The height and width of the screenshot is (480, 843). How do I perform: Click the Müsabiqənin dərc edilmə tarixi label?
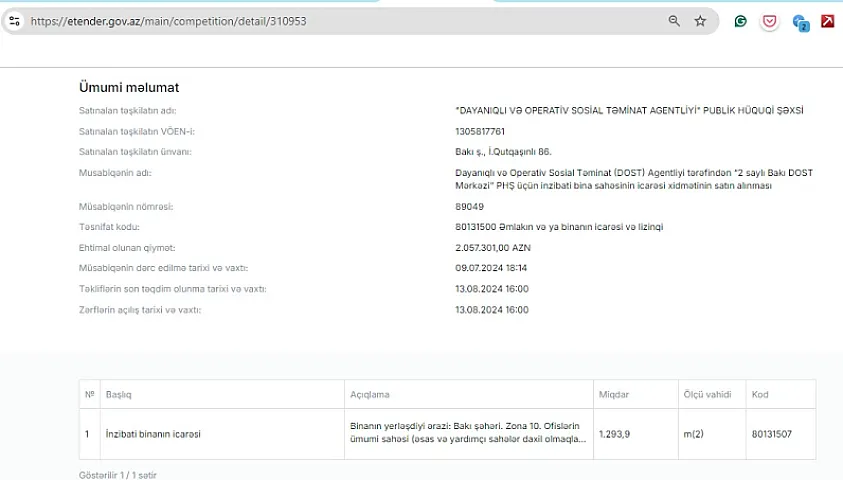click(163, 268)
